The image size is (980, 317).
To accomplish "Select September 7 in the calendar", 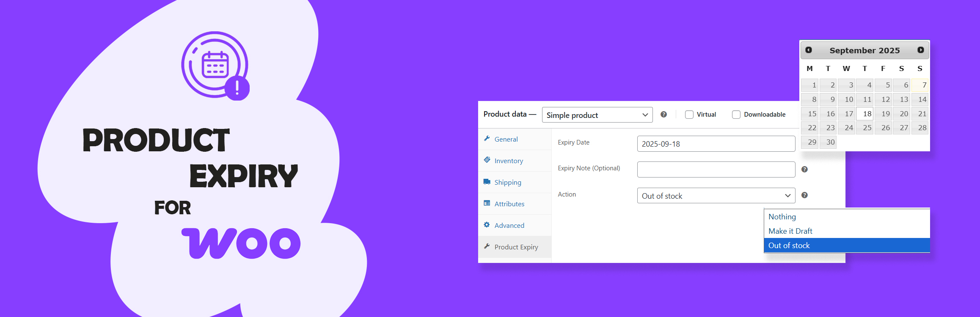I will click(x=920, y=85).
